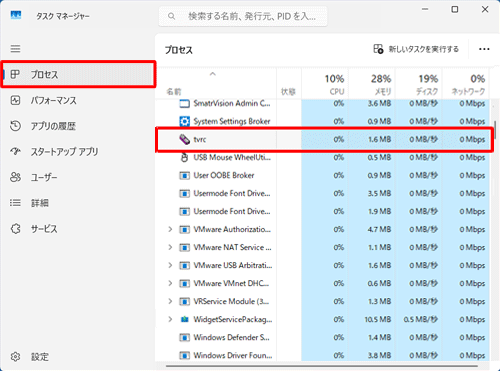
Task: Click the Services puzzle icon
Action: coord(15,229)
